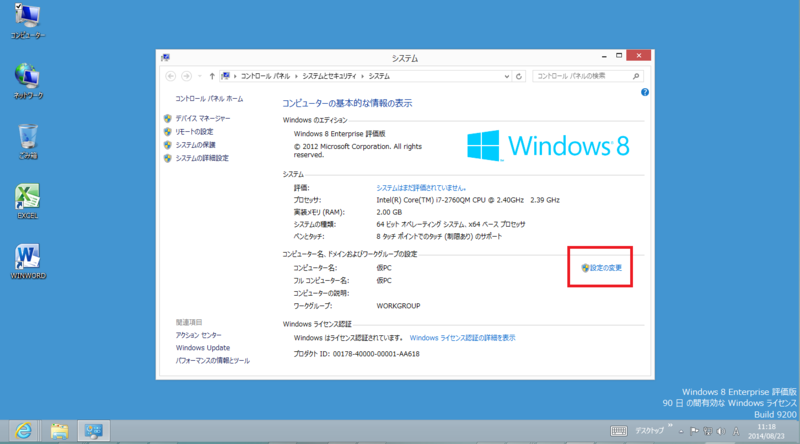Maximize the System window
Viewport: 800px width, 444px height.
click(x=619, y=56)
